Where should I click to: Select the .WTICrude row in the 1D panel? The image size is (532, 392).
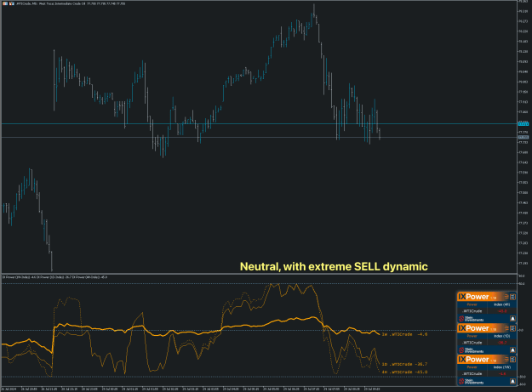tap(487, 343)
